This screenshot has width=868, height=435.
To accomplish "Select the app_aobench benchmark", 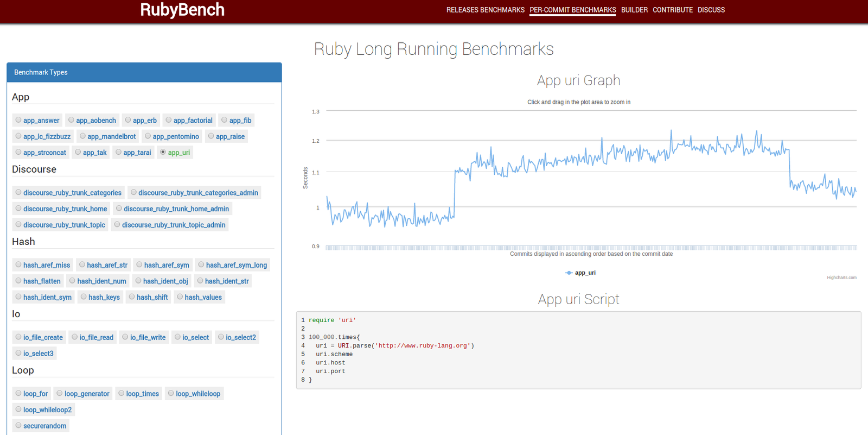I will (x=92, y=121).
